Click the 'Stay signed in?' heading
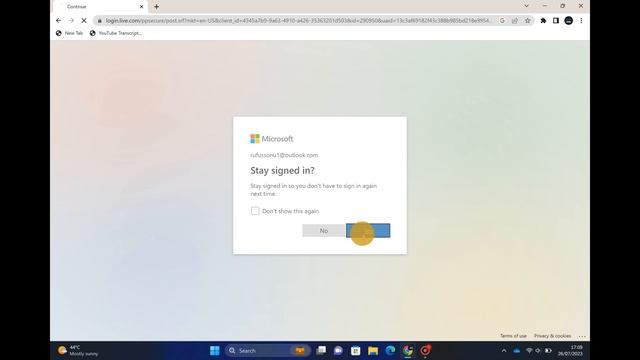The width and height of the screenshot is (640, 360). coord(282,171)
